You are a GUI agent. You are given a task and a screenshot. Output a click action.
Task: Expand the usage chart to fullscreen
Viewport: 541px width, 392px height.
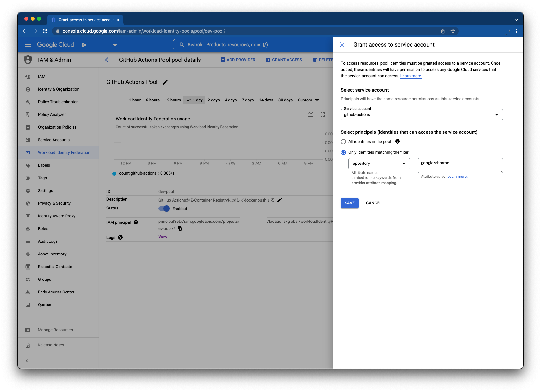323,114
